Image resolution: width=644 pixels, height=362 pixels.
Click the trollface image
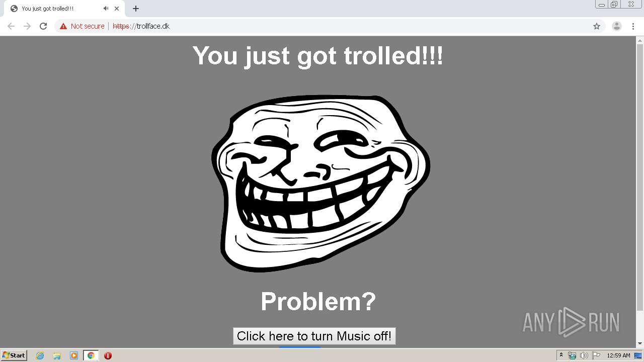point(320,184)
